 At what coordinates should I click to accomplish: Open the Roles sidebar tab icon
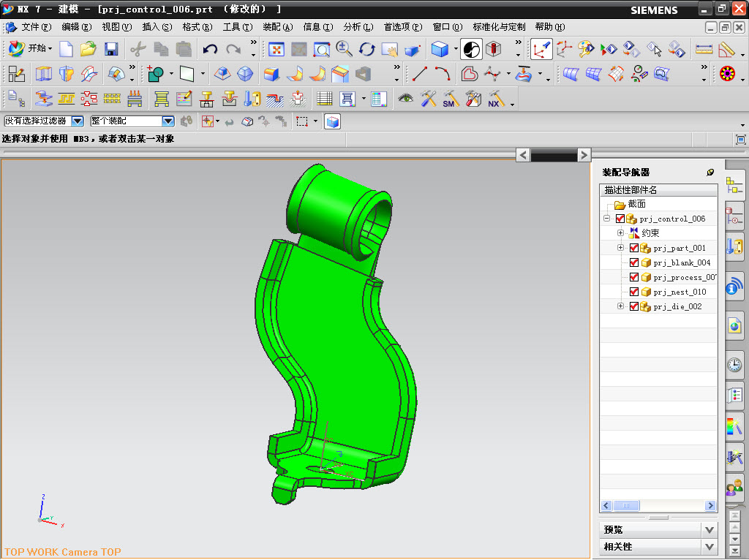[x=734, y=487]
